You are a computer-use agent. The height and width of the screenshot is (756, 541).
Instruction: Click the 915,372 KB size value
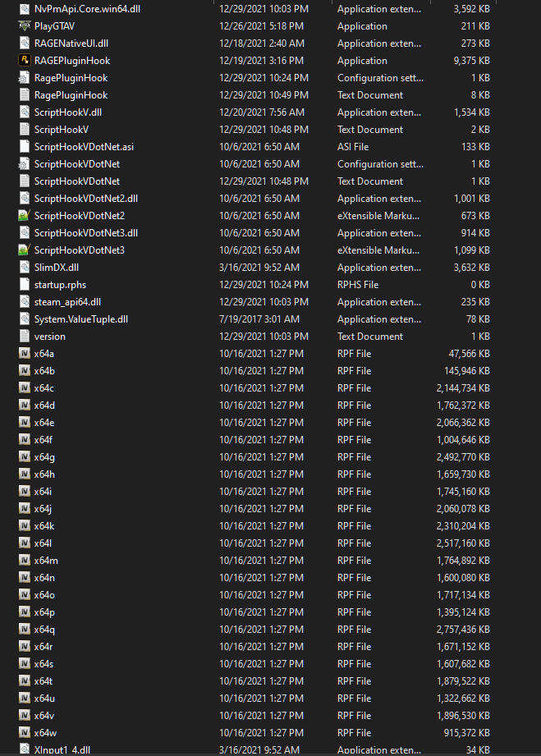(x=467, y=733)
